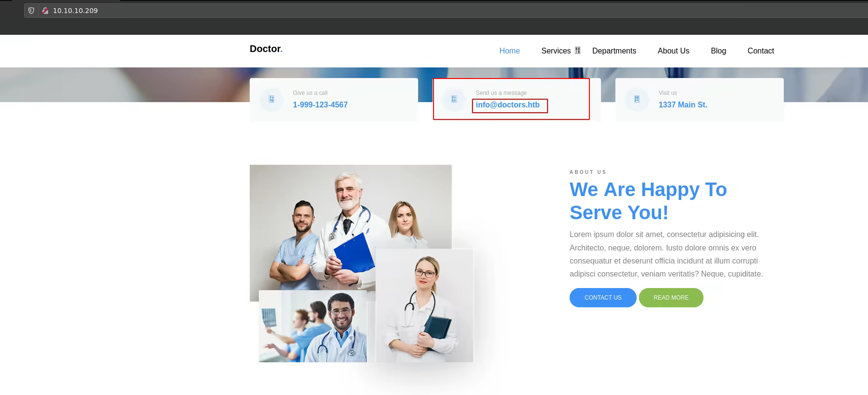Open the Services menu item
Screen dimensions: 868x395
click(555, 51)
